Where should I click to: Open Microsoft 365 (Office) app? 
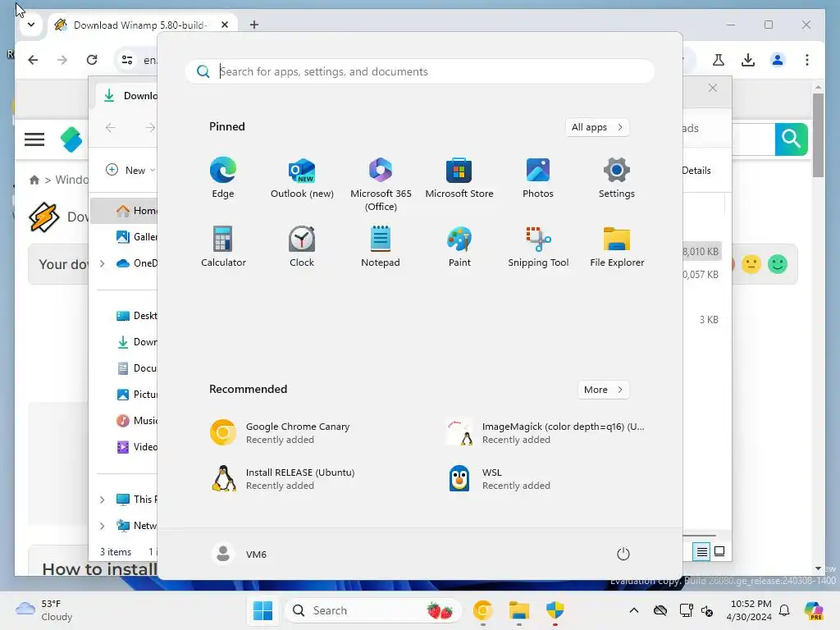pos(381,185)
